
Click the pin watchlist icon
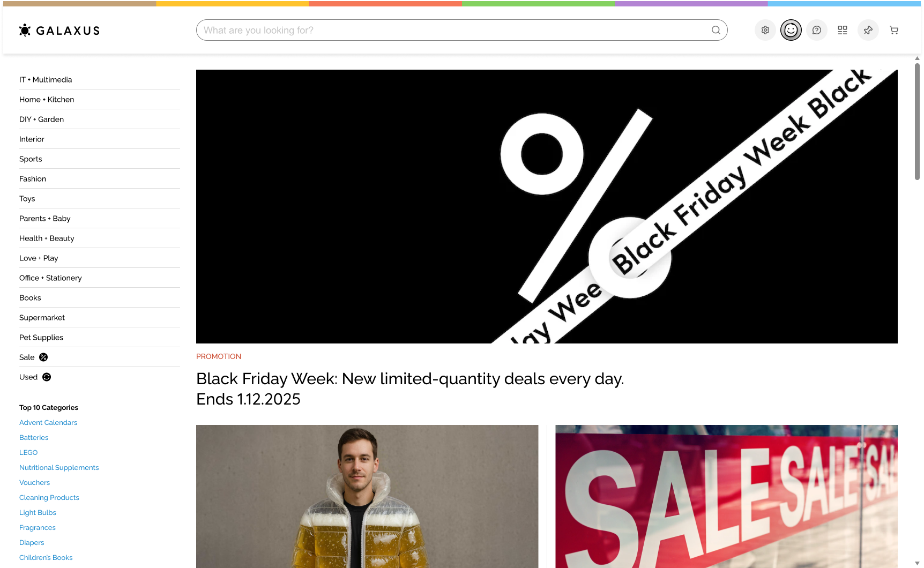868,30
